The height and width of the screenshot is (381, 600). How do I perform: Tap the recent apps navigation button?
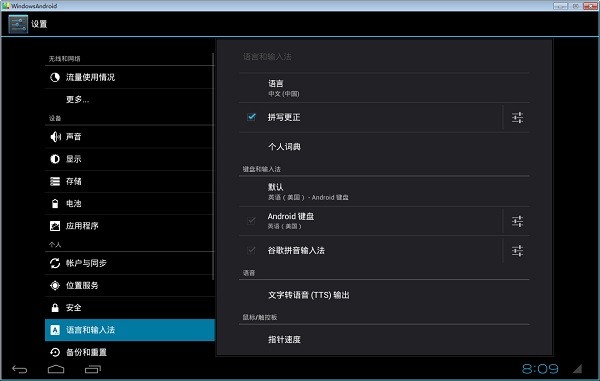93,369
